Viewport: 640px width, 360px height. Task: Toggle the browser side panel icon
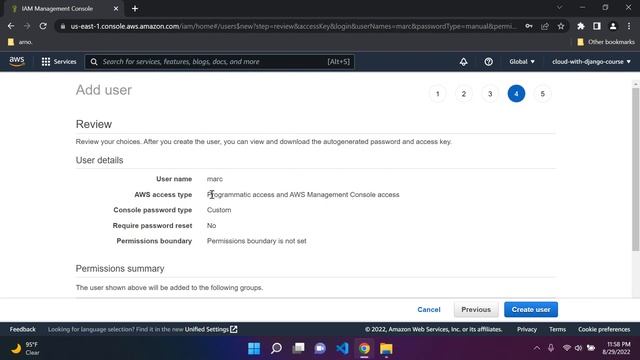pyautogui.click(x=597, y=26)
